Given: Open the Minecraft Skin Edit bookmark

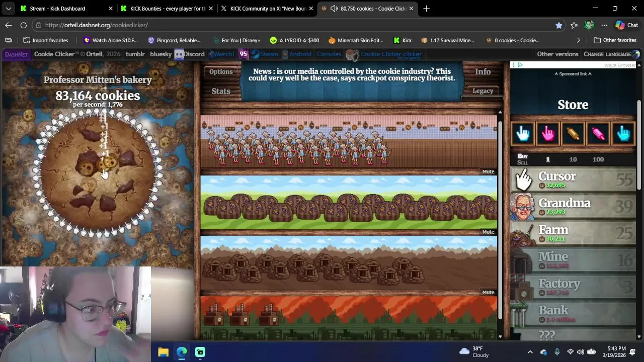Looking at the screenshot, I should point(356,40).
